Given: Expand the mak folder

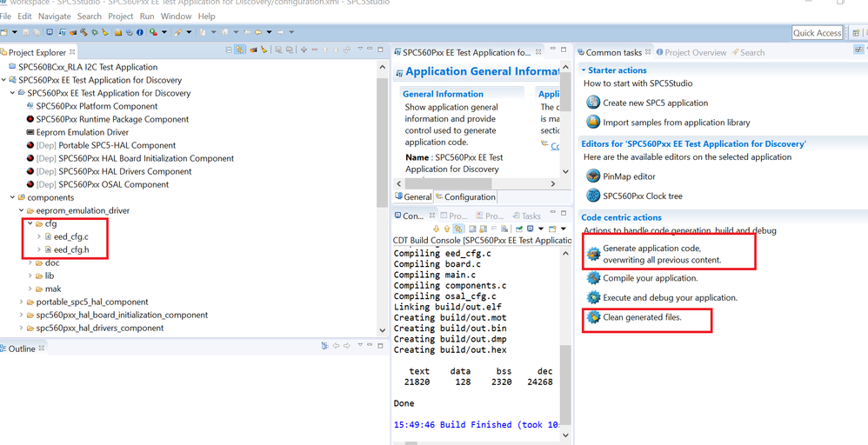Looking at the screenshot, I should point(30,289).
